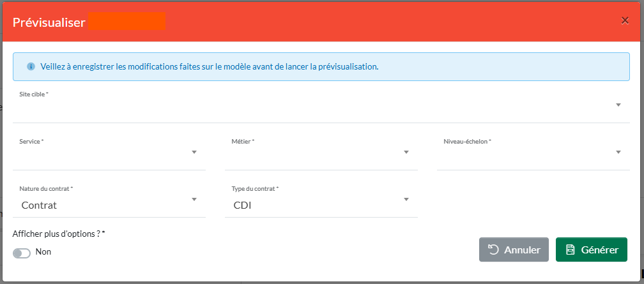Click the undo arrow icon on Annuler
Image resolution: width=644 pixels, height=284 pixels.
click(x=494, y=250)
